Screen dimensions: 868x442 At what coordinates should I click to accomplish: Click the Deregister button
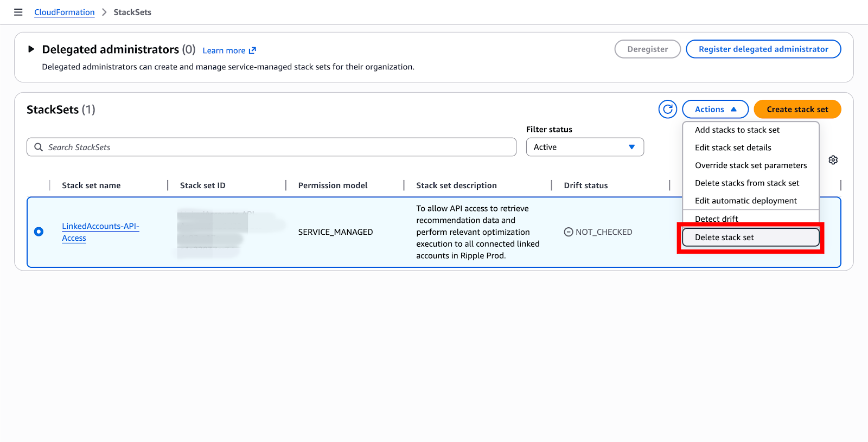tap(648, 49)
